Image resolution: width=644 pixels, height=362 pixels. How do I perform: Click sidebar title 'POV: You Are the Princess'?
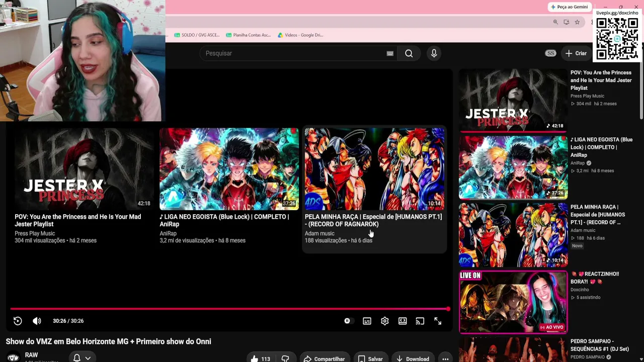click(601, 80)
